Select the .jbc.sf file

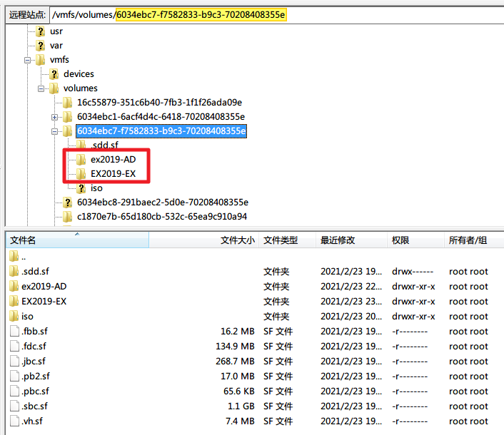coord(34,362)
